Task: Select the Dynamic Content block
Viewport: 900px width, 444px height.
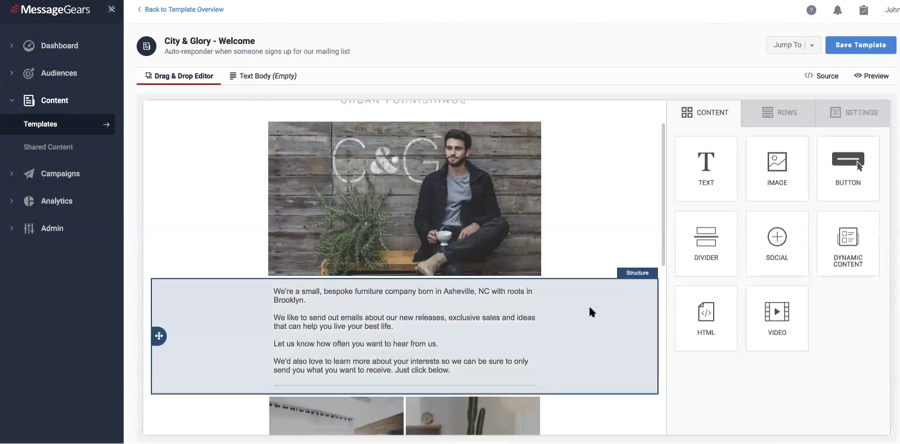Action: click(x=848, y=244)
